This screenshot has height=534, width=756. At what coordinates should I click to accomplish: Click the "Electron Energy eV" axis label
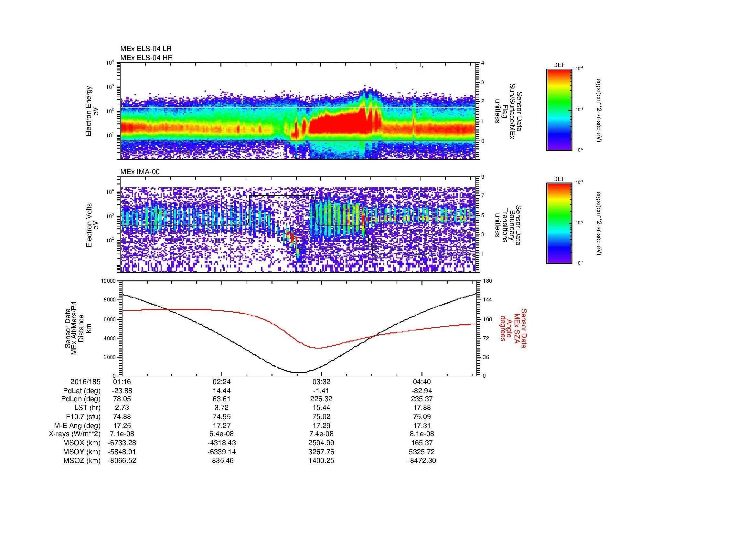tap(92, 111)
